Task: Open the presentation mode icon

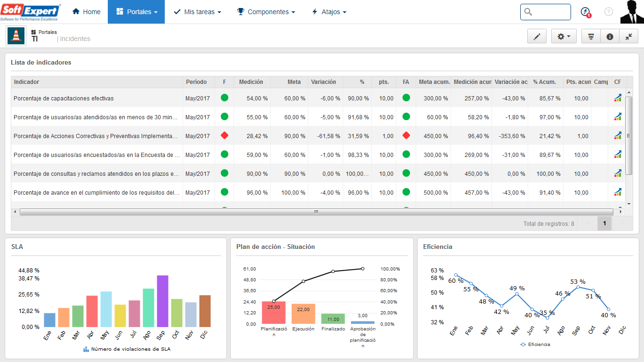Action: 591,36
